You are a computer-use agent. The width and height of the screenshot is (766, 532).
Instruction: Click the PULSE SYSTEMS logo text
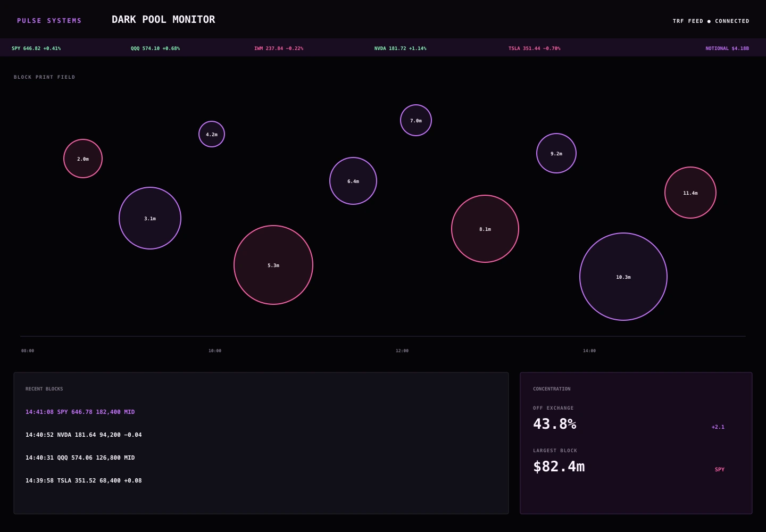(49, 21)
